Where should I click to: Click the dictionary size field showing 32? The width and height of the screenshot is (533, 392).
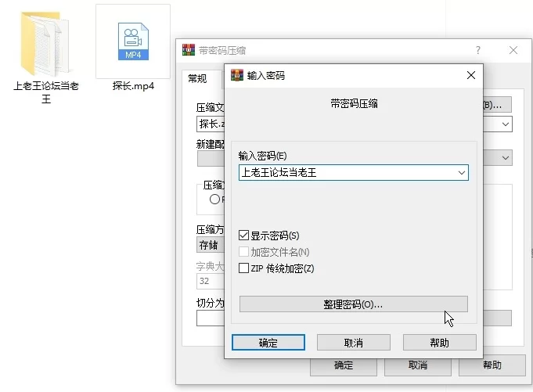211,281
